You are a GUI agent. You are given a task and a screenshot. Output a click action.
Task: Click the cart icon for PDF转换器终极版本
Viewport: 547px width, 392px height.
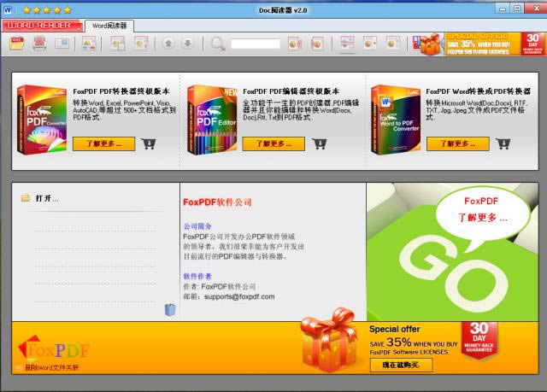coord(149,143)
